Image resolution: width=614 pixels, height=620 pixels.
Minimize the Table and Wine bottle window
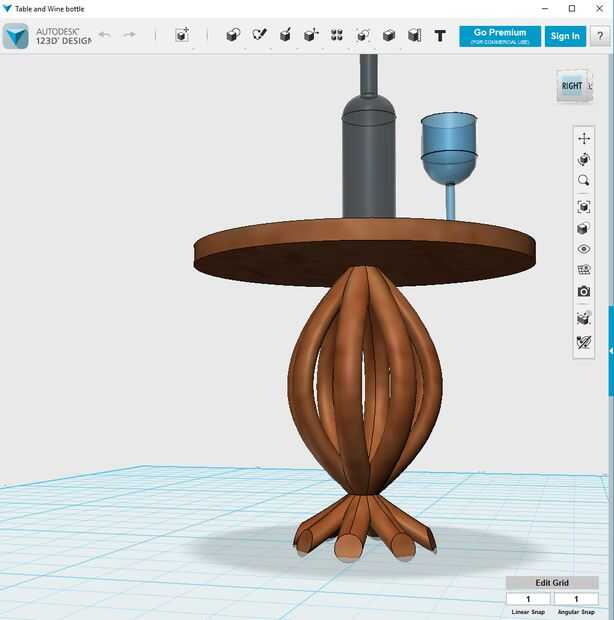tap(545, 8)
